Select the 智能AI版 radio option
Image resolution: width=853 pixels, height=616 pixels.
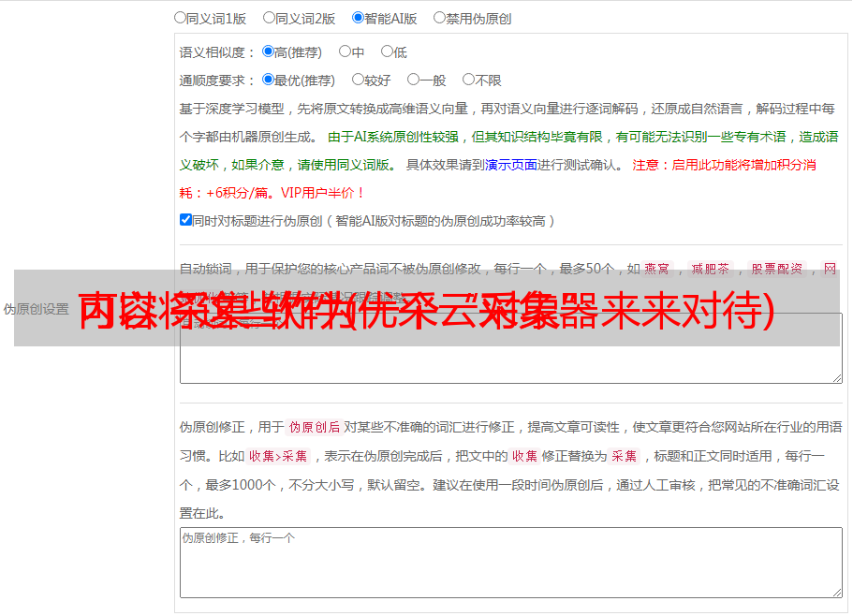click(x=358, y=18)
